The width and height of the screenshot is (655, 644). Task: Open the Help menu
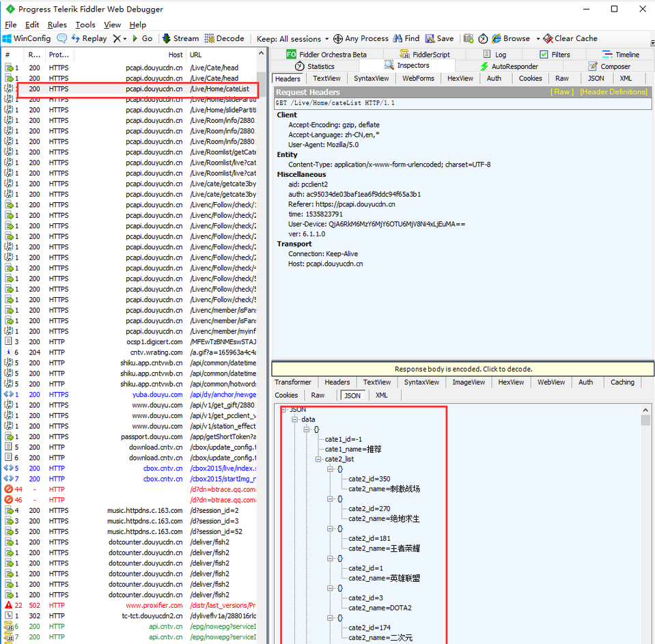coord(137,25)
